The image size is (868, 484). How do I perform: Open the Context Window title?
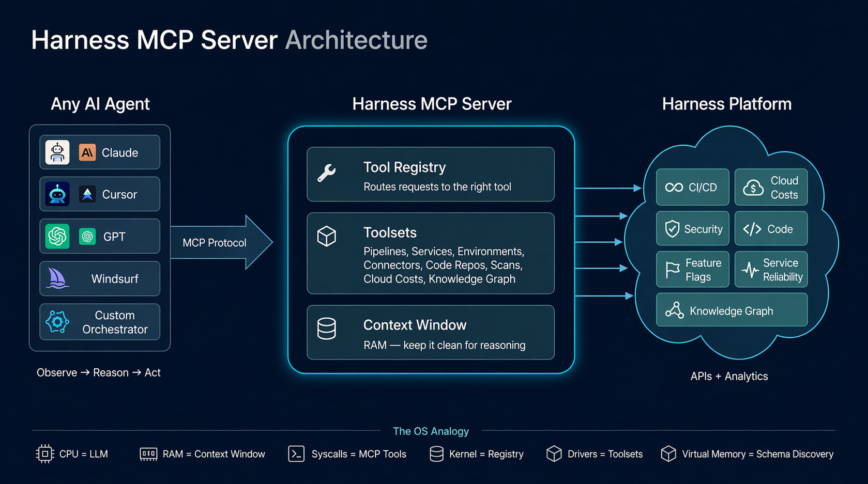tap(415, 325)
